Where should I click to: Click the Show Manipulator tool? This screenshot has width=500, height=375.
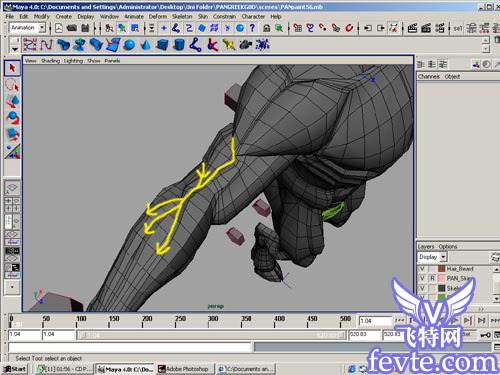(x=12, y=151)
